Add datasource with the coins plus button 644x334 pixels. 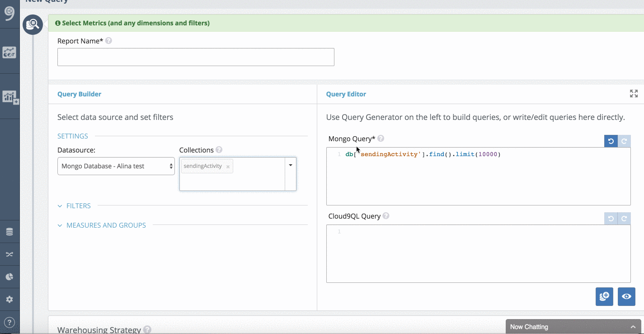[x=604, y=296]
